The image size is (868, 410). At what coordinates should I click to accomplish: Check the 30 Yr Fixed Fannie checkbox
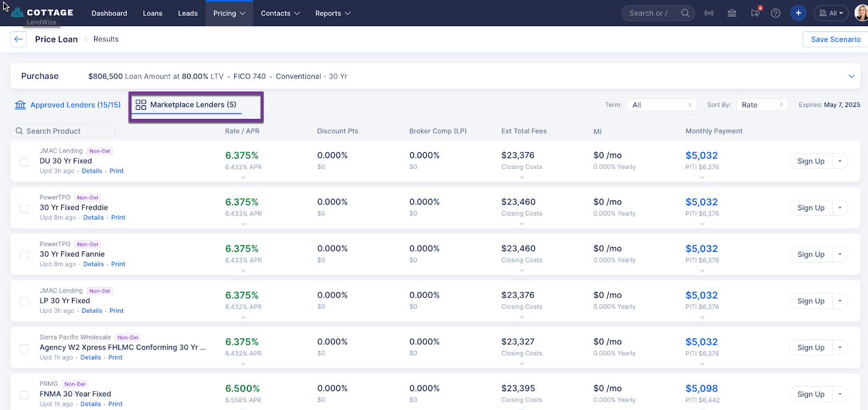(x=24, y=255)
